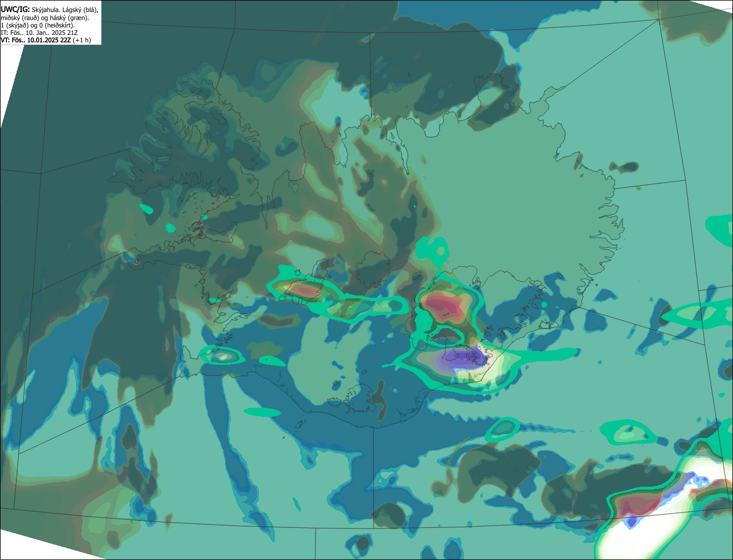The height and width of the screenshot is (560, 733).
Task: Click the "(+1 h)" forecast offset text
Action: point(82,40)
